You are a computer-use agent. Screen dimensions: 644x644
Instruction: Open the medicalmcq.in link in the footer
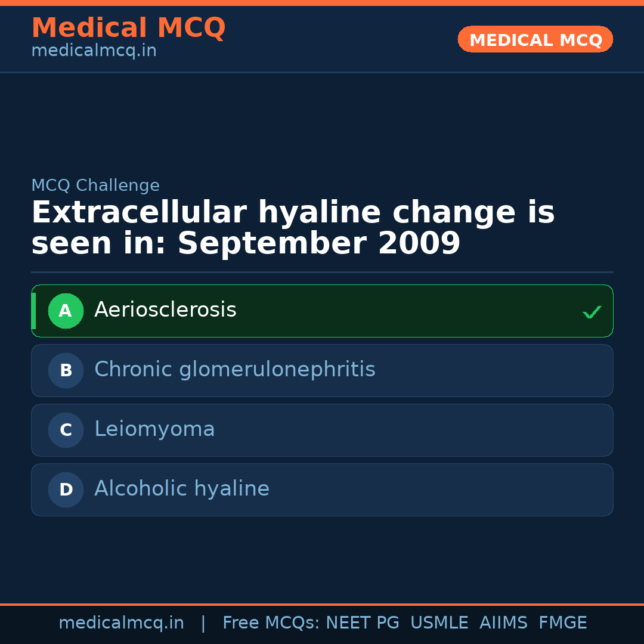[x=121, y=623]
